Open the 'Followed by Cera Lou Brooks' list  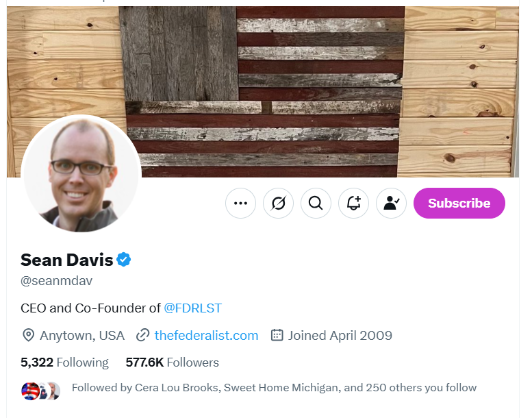click(274, 388)
